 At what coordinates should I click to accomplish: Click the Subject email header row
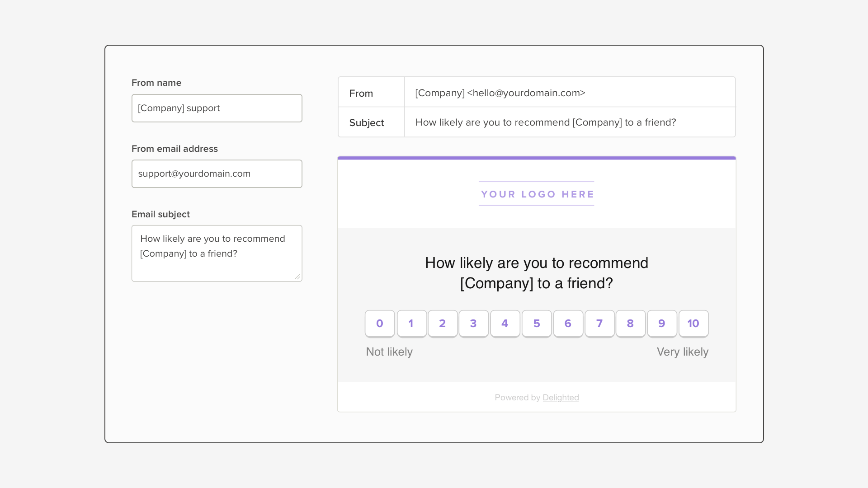point(537,122)
